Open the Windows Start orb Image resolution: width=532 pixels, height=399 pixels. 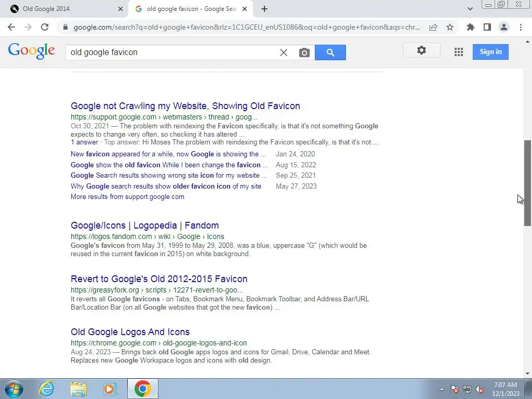(14, 389)
